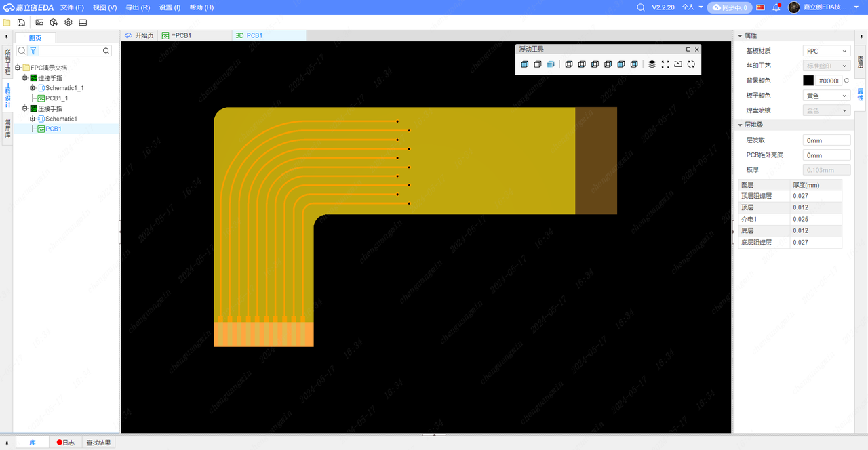Click the eighth cube orientation view icon

coord(620,64)
